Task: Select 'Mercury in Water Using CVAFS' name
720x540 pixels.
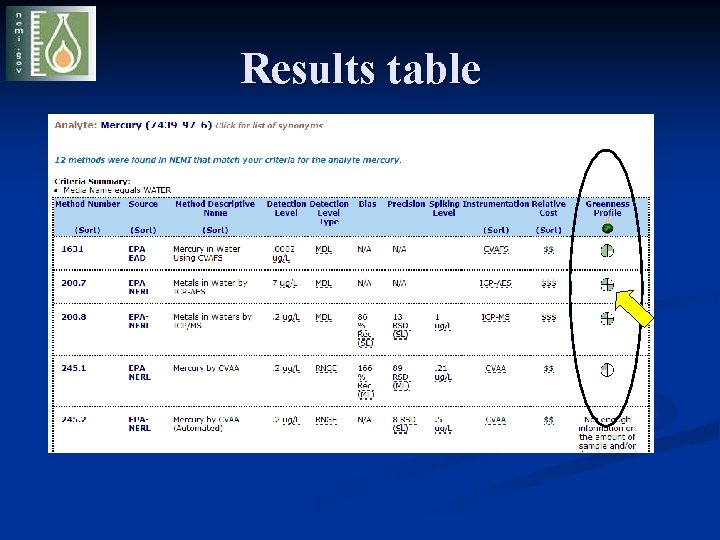Action: (207, 253)
